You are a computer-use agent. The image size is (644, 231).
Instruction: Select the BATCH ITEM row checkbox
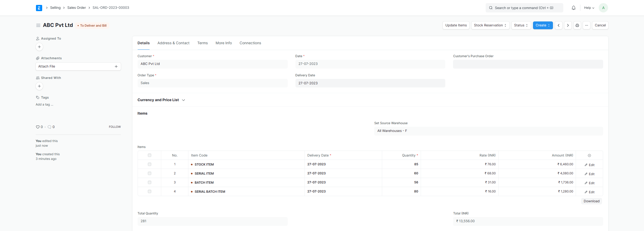point(150,182)
